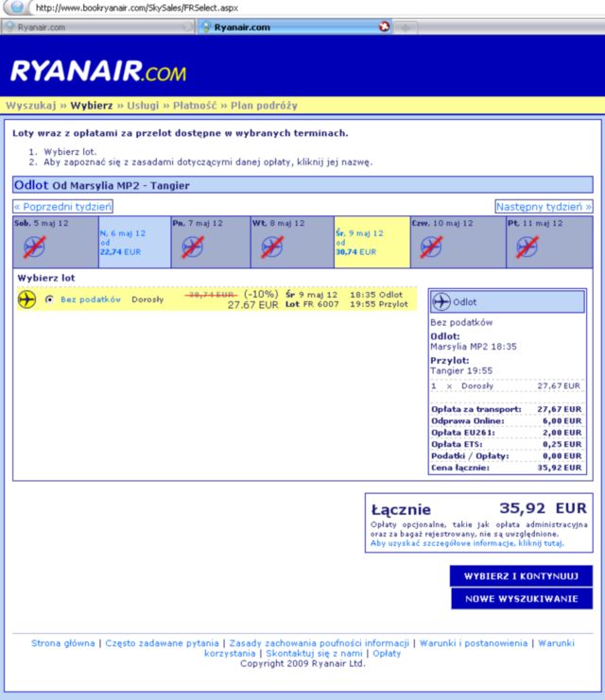Open Warunki i postanowienia footer link
605x700 pixels.
pos(474,643)
